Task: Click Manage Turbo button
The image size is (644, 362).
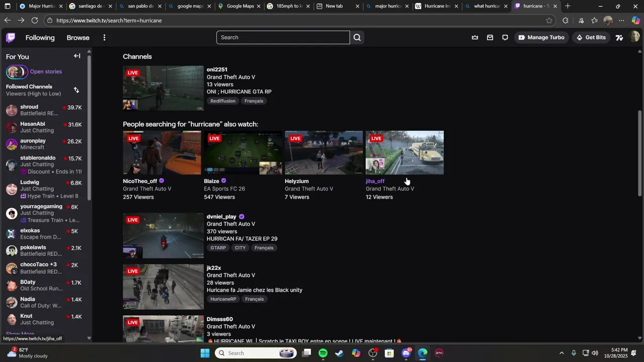Action: pyautogui.click(x=541, y=37)
